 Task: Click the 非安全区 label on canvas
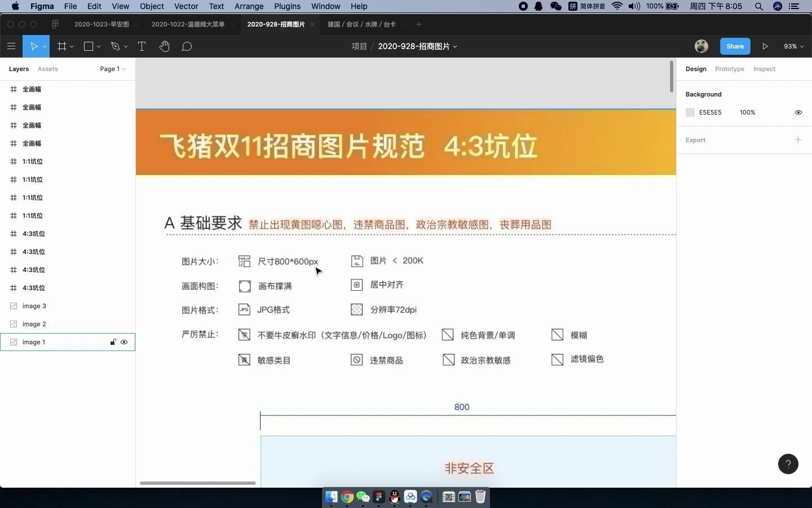[x=469, y=468]
